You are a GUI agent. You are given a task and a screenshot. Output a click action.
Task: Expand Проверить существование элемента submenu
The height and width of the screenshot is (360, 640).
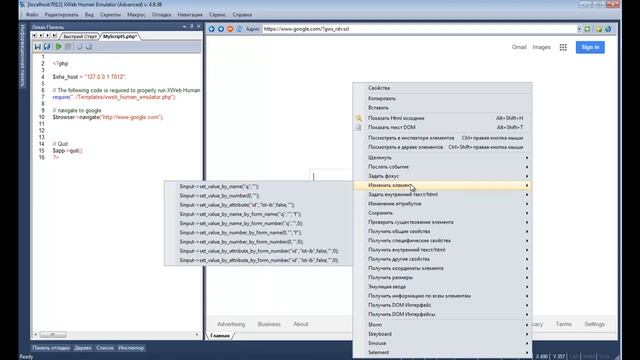point(442,222)
